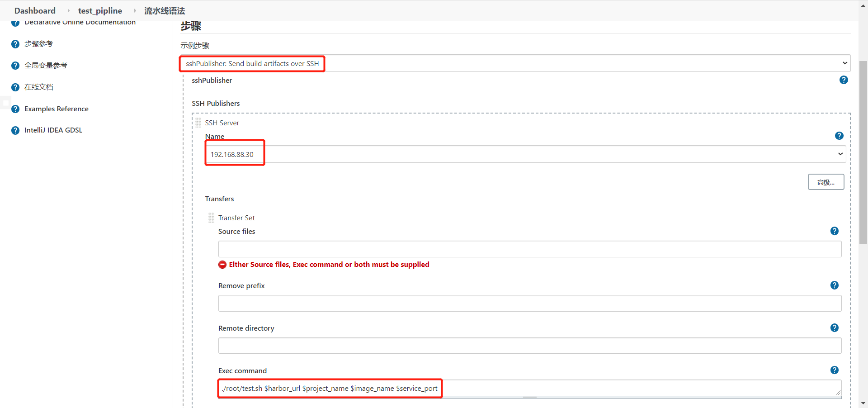Click the drag handle beside Transfer Set
This screenshot has height=408, width=868.
(x=212, y=218)
